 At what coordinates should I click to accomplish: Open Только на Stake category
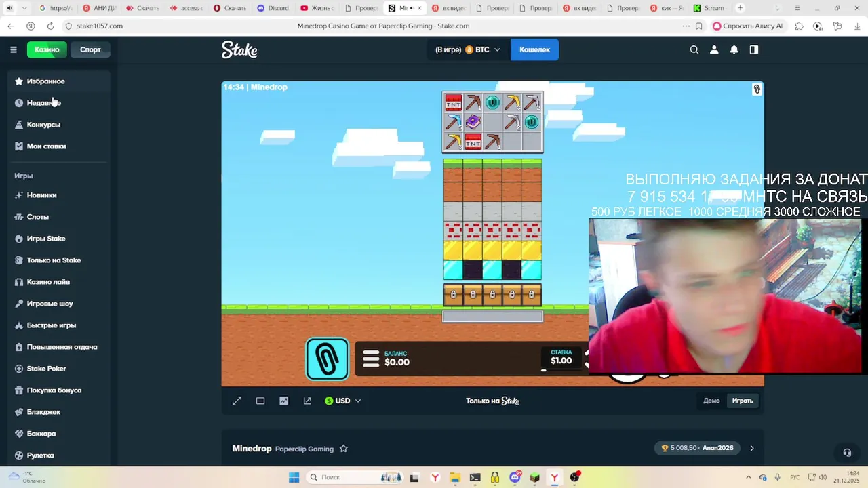(60, 260)
